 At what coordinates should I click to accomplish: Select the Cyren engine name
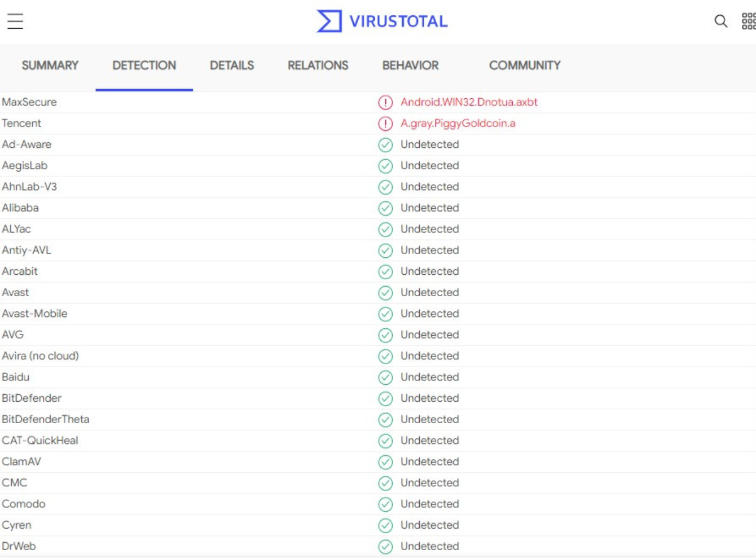tap(17, 525)
